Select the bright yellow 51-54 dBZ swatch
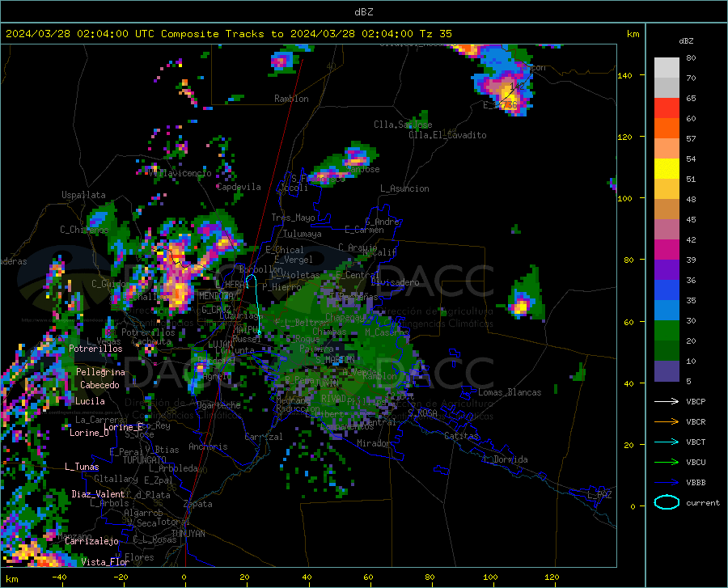Screen dimensions: 728x588 pyautogui.click(x=667, y=169)
